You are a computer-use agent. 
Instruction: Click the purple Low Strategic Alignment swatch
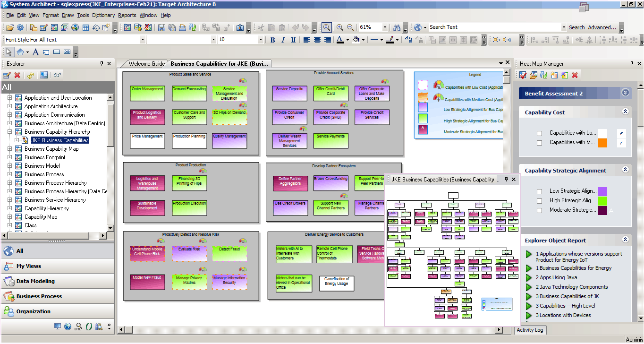click(x=602, y=191)
